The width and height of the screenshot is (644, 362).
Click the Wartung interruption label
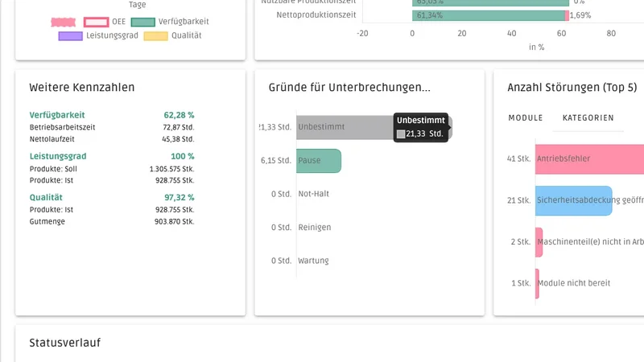(x=313, y=261)
